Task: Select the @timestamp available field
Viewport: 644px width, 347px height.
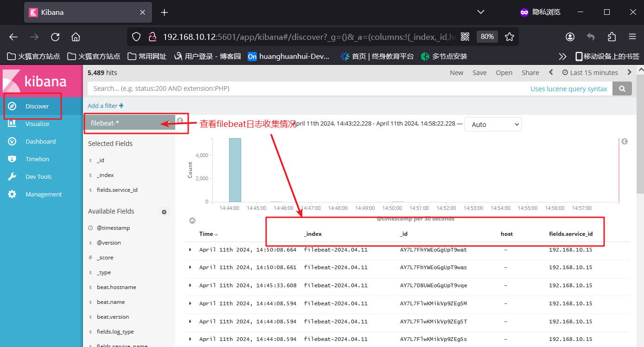Action: point(113,228)
